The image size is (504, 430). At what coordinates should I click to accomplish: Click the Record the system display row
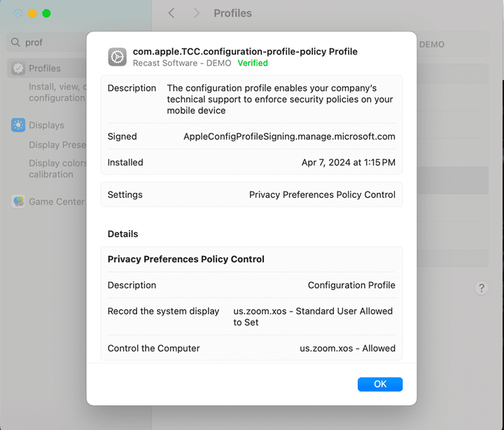click(251, 317)
